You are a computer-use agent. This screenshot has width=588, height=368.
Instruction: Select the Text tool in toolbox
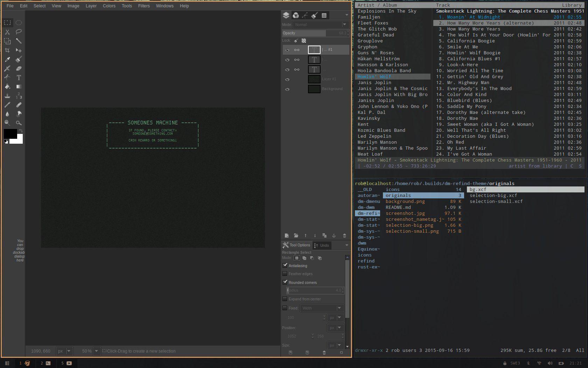(19, 77)
